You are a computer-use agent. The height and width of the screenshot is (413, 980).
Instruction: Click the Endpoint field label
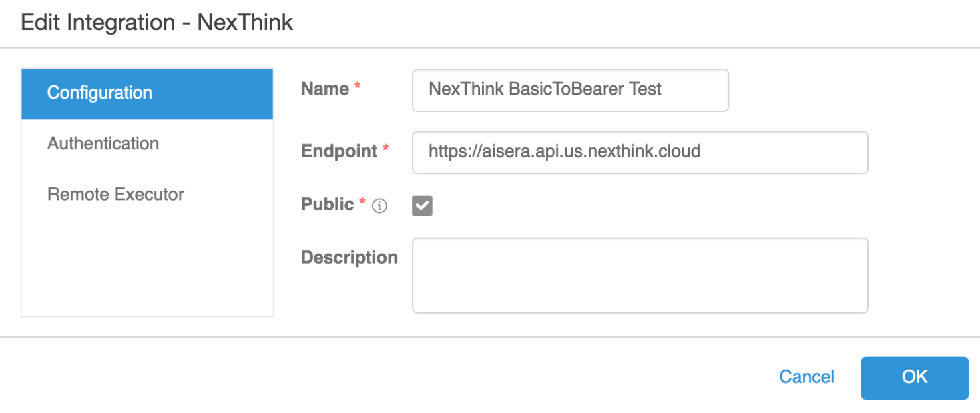pyautogui.click(x=340, y=151)
